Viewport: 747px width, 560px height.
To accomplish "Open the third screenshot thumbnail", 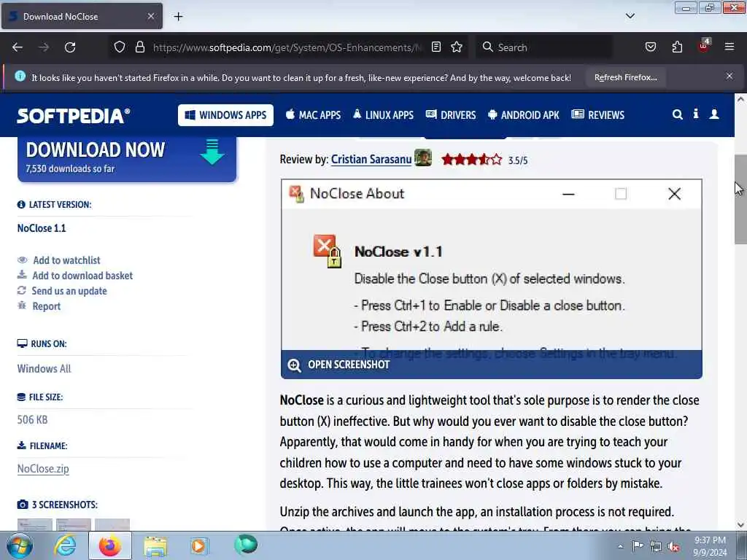I will 112,525.
